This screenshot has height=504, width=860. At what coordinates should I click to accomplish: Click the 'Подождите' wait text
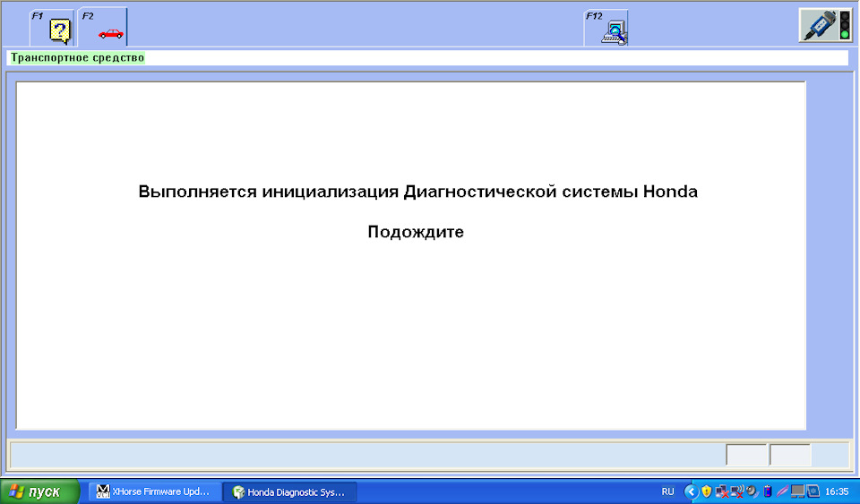pos(416,232)
